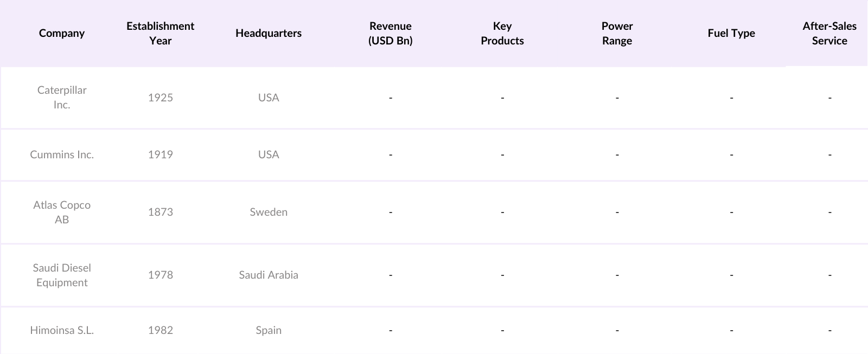868x354 pixels.
Task: Select the Power Range column header
Action: 617,33
